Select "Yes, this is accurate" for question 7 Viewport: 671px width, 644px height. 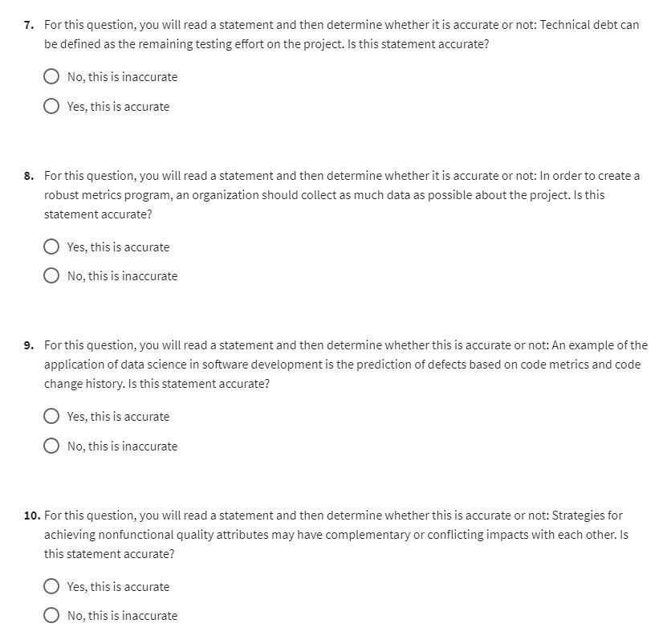[51, 106]
